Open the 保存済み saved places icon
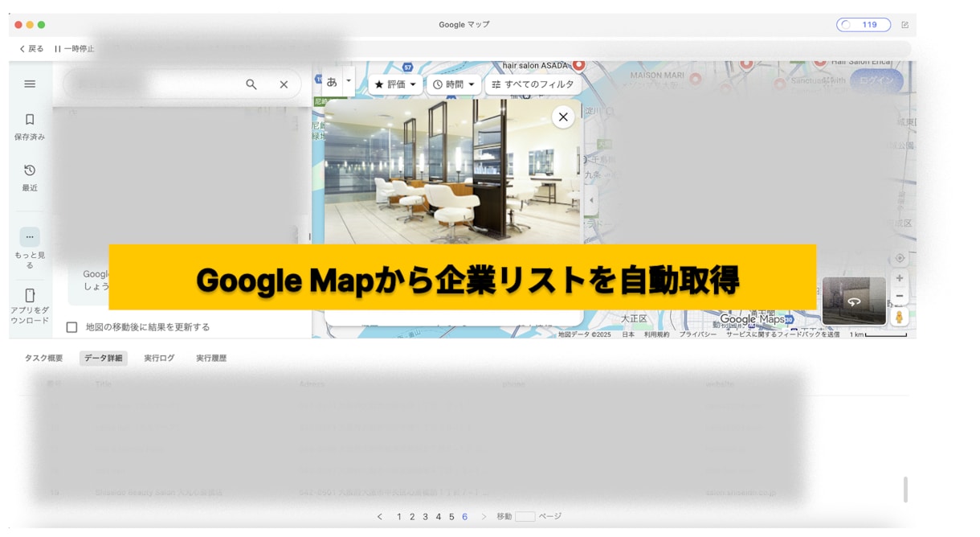This screenshot has height=537, width=980. pyautogui.click(x=30, y=120)
